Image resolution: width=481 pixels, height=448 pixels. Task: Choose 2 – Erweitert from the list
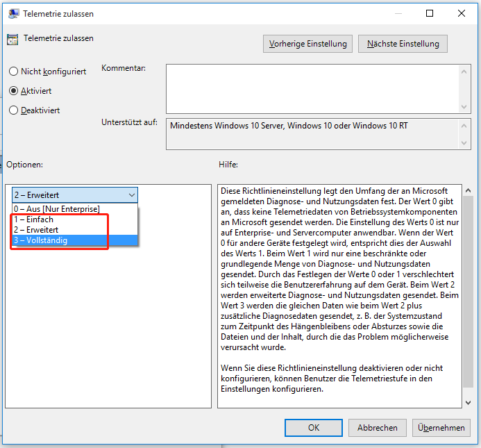click(75, 230)
